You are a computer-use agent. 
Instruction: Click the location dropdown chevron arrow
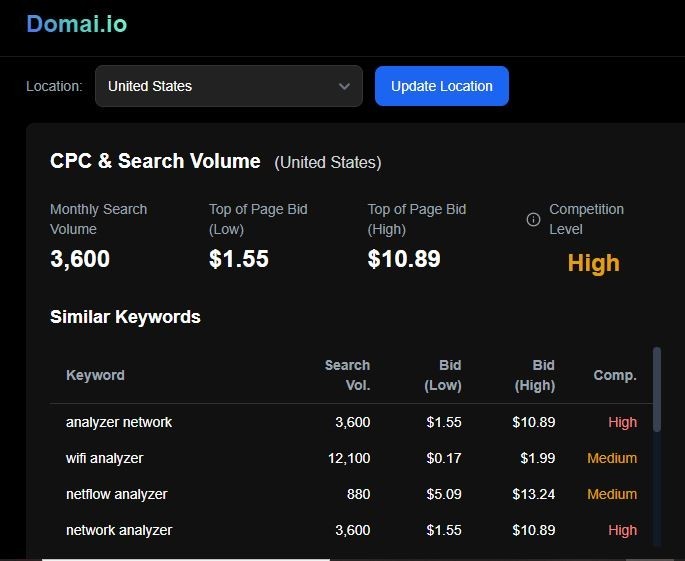click(x=344, y=87)
